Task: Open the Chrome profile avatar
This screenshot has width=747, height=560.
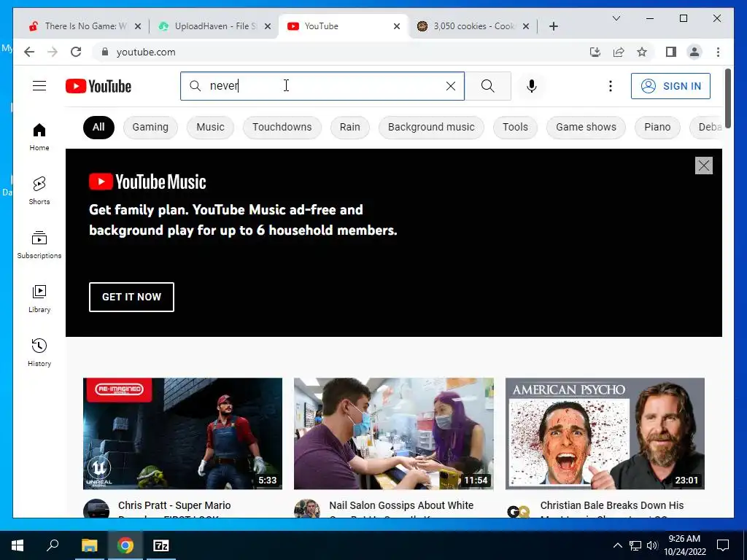Action: tap(694, 52)
